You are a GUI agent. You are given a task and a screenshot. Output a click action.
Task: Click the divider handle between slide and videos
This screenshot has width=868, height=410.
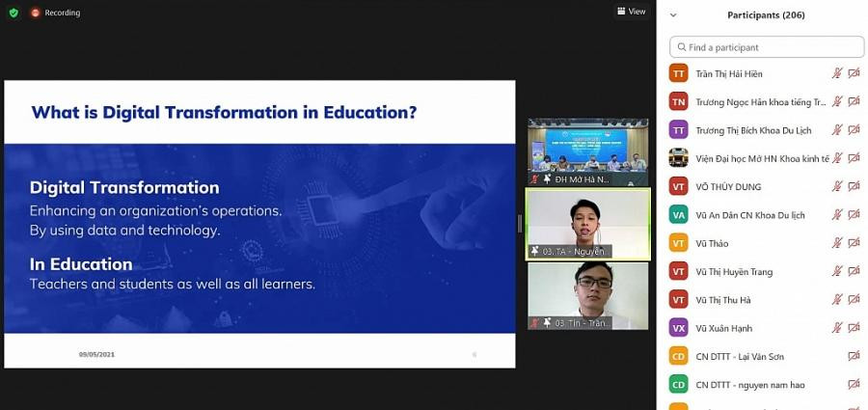tap(520, 223)
